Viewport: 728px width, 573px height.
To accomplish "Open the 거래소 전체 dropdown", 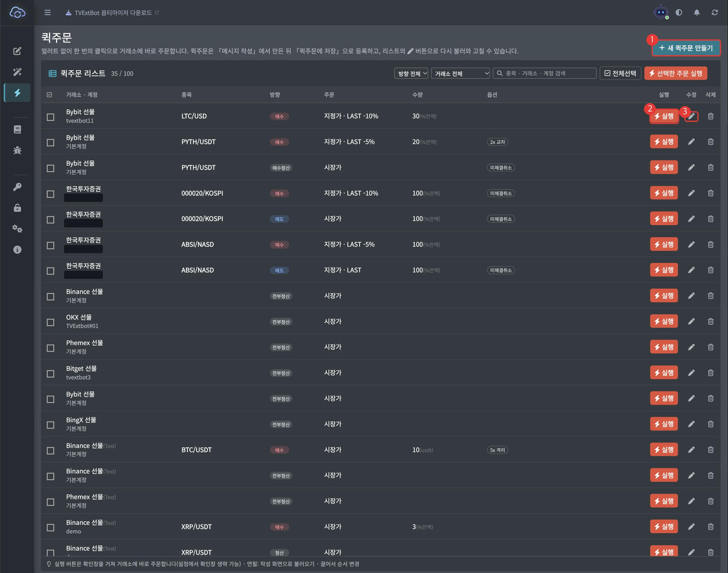I will click(x=460, y=73).
